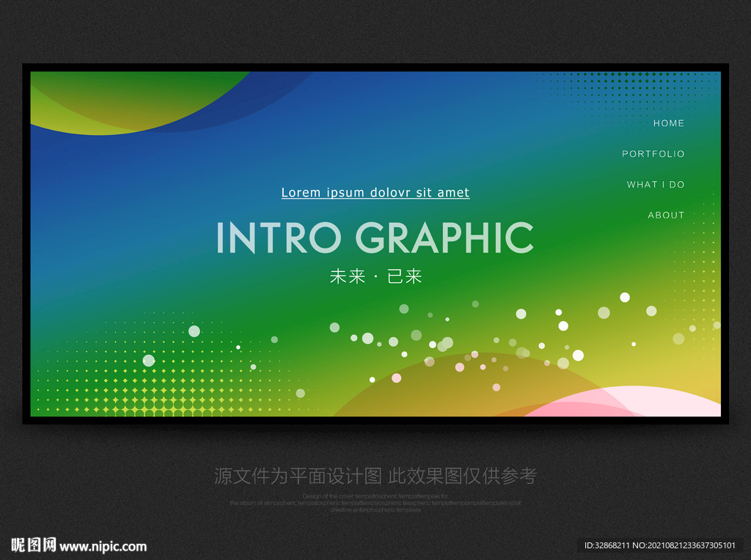Viewport: 751px width, 560px height.
Task: Open the ABOUT navigation link
Action: coord(666,215)
